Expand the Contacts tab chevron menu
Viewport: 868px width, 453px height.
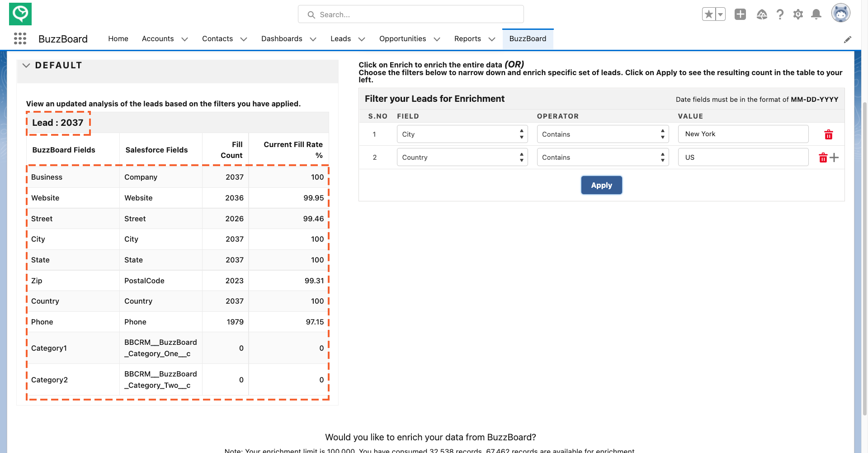click(244, 39)
